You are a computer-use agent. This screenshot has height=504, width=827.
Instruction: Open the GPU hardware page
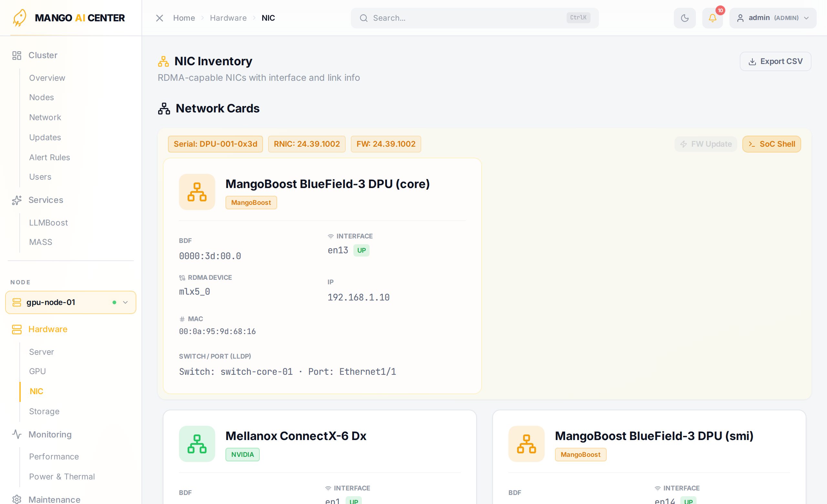point(37,372)
